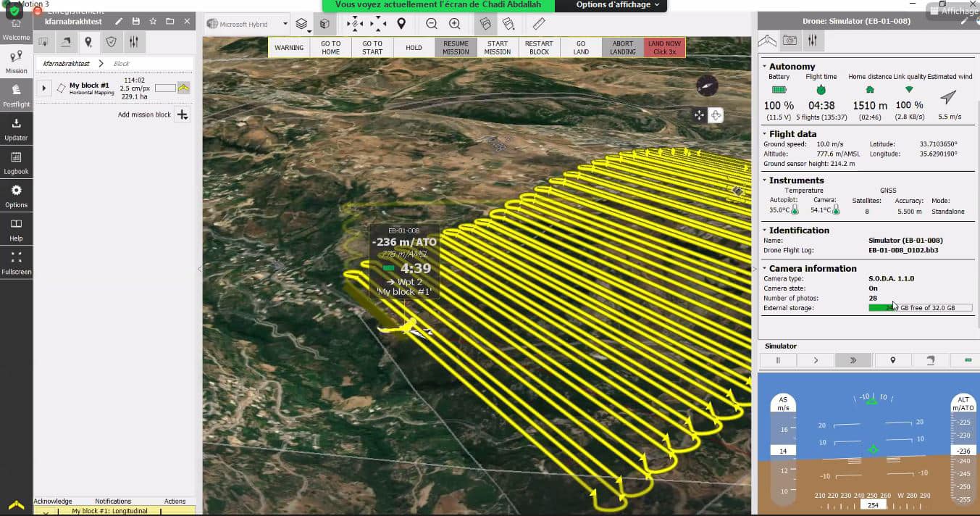Zoom out the map view
Screen dimensions: 980x516
coord(432,24)
